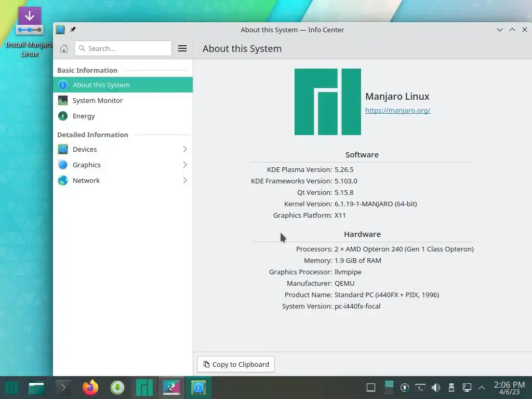Open the software updates tray icon
The height and width of the screenshot is (399, 532).
pos(404,388)
